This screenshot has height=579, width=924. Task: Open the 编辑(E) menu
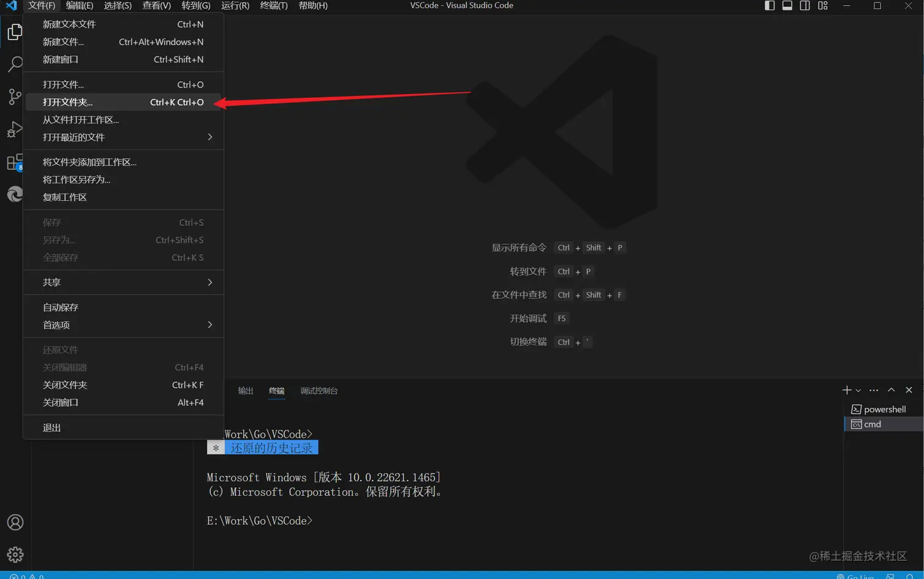pos(79,5)
